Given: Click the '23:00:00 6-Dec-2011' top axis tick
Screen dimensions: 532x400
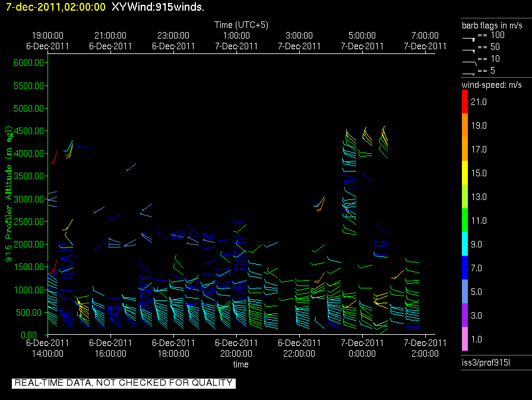Looking at the screenshot, I should click(173, 41).
